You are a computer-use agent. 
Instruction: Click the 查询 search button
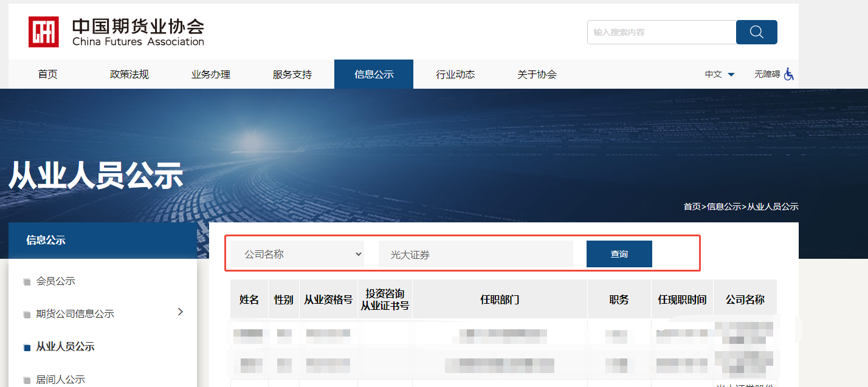coord(619,253)
